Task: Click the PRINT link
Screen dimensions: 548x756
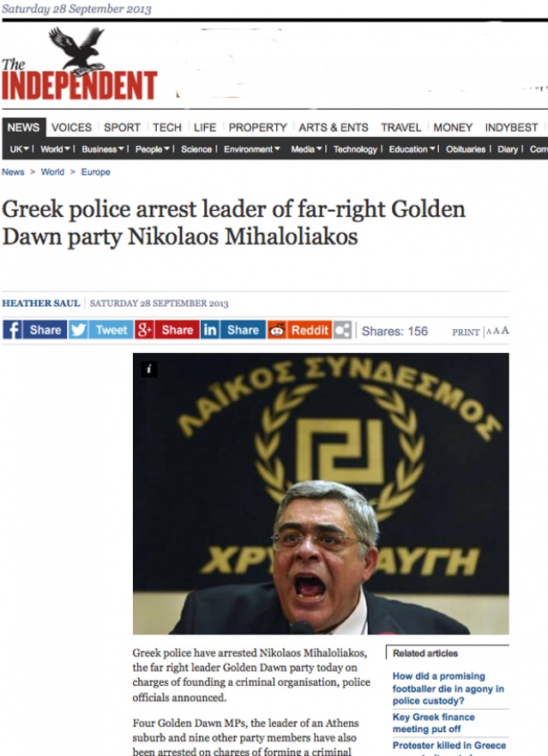Action: click(466, 333)
